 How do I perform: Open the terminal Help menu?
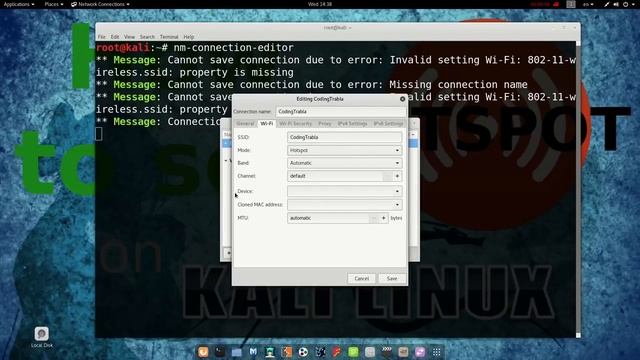tap(189, 37)
